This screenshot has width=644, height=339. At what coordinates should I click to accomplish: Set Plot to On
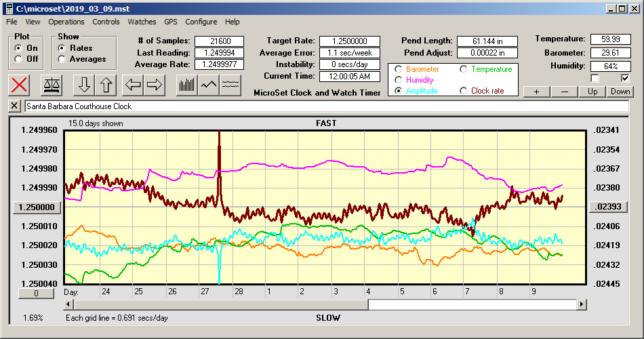point(18,48)
